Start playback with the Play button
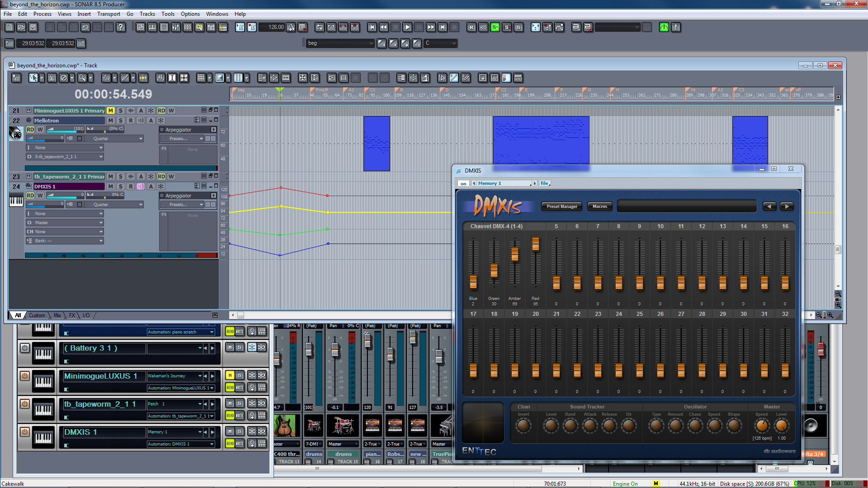 click(407, 27)
